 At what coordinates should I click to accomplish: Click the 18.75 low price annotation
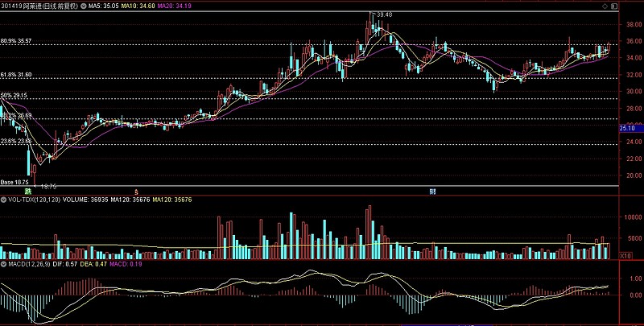[x=48, y=187]
